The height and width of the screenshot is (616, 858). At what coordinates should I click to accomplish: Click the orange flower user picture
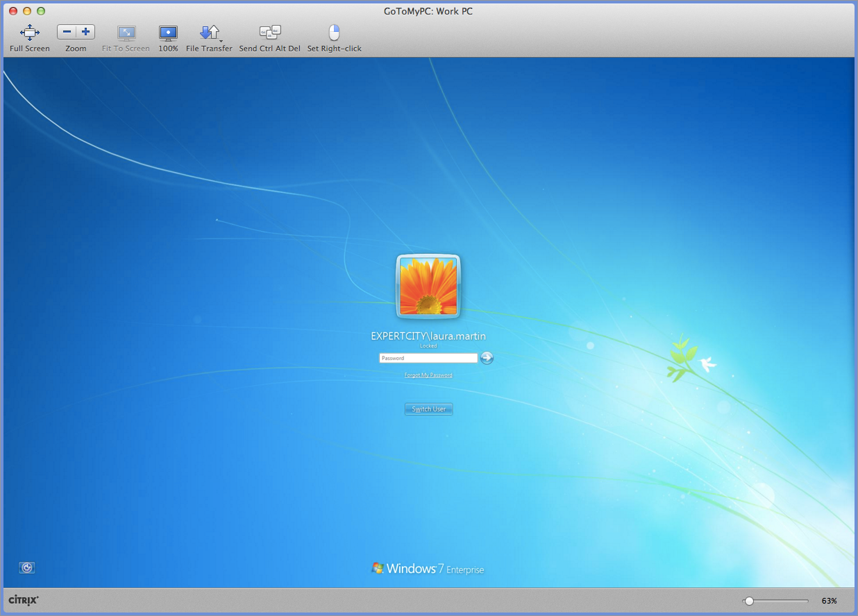[x=428, y=286]
